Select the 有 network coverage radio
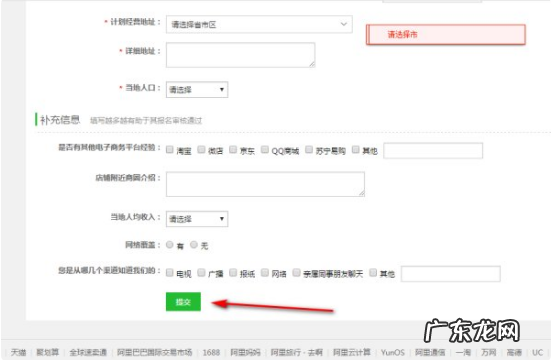Viewport: 558px width, 360px height. [170, 244]
